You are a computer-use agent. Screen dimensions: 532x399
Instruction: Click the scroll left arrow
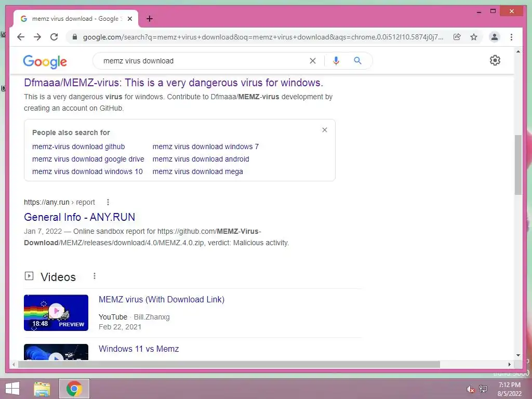(x=14, y=364)
